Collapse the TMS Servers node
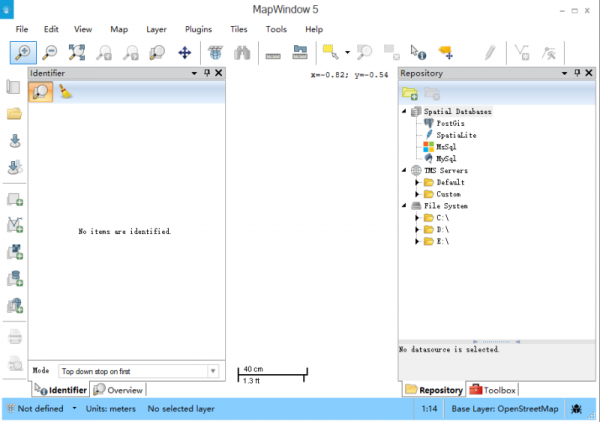600x422 pixels. [404, 170]
